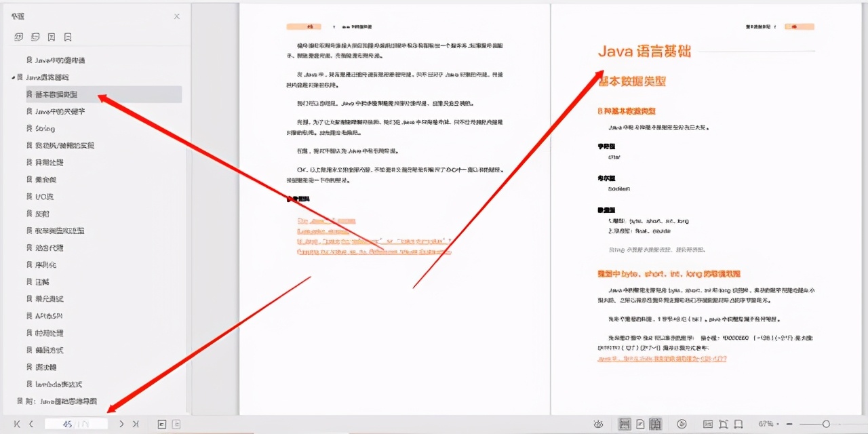Open the Java中的关键字 bookmark
Screen dimensions: 868x434
(60, 111)
